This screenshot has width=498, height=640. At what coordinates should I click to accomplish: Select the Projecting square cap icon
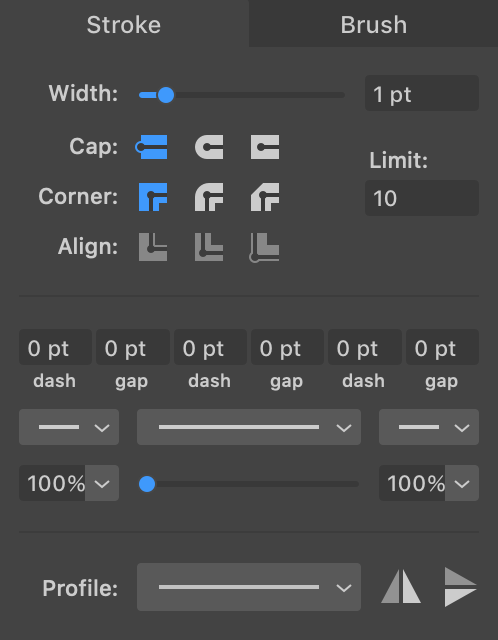pyautogui.click(x=265, y=147)
